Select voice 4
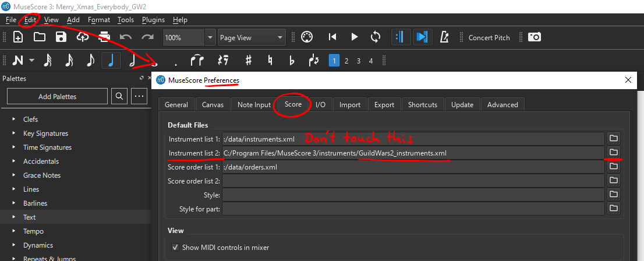 point(371,61)
